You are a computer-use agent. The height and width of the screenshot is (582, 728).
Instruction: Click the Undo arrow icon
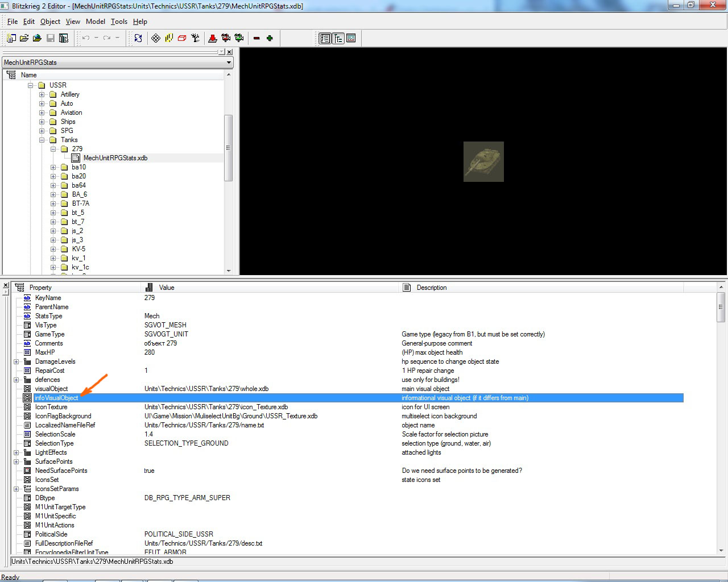coord(86,38)
